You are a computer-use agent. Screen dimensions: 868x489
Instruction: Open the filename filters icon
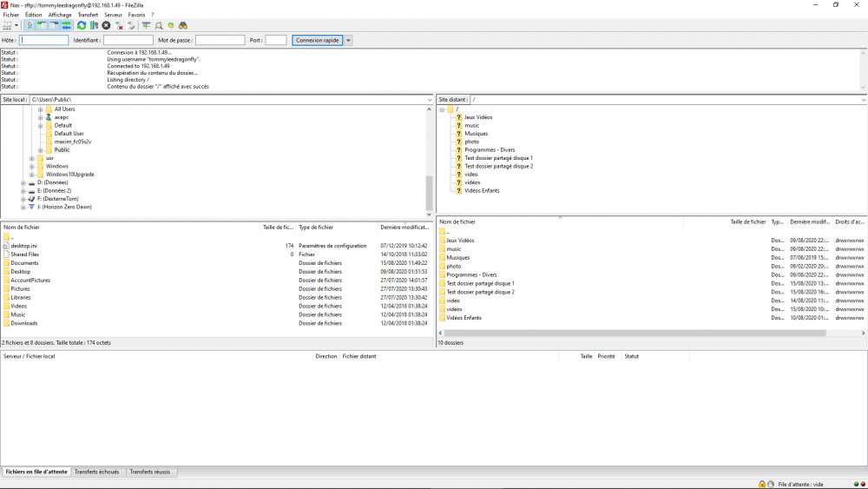[x=147, y=26]
